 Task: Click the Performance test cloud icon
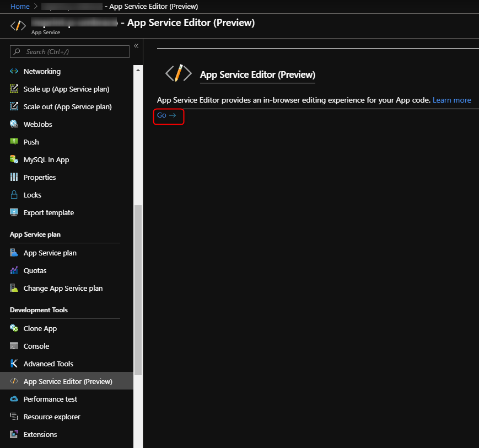[x=14, y=399]
